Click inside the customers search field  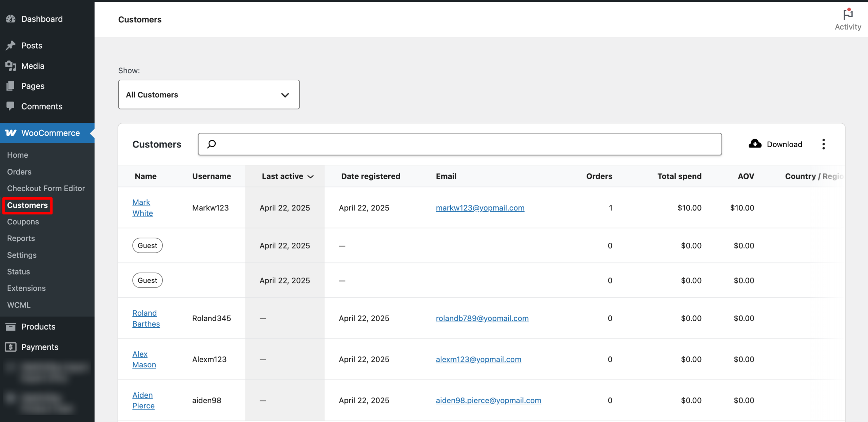pyautogui.click(x=460, y=144)
